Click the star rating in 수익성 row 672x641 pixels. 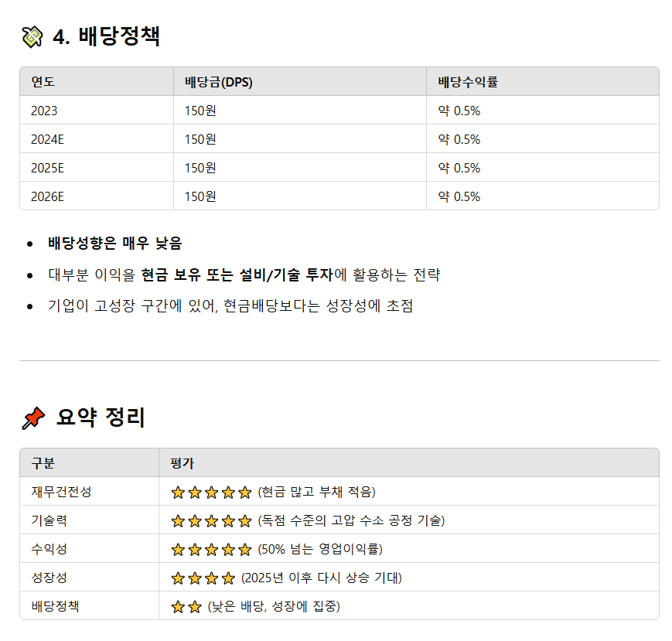pyautogui.click(x=211, y=549)
